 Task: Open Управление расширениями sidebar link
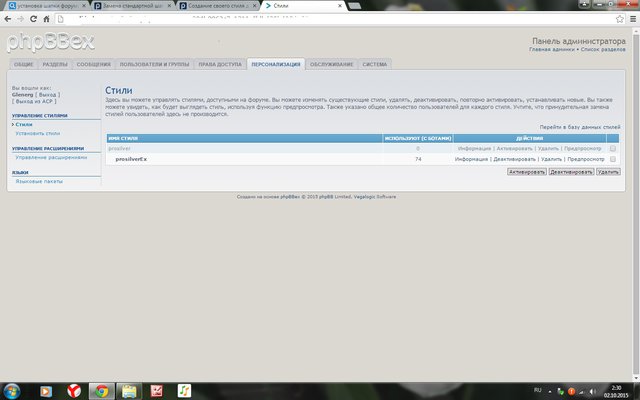coord(51,158)
